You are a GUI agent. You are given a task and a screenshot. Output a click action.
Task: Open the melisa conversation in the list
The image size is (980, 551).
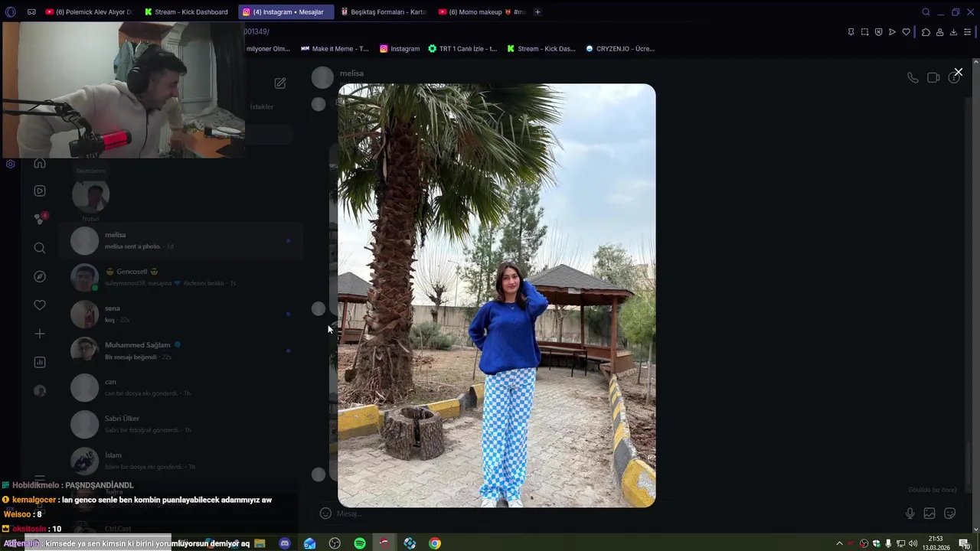point(181,240)
